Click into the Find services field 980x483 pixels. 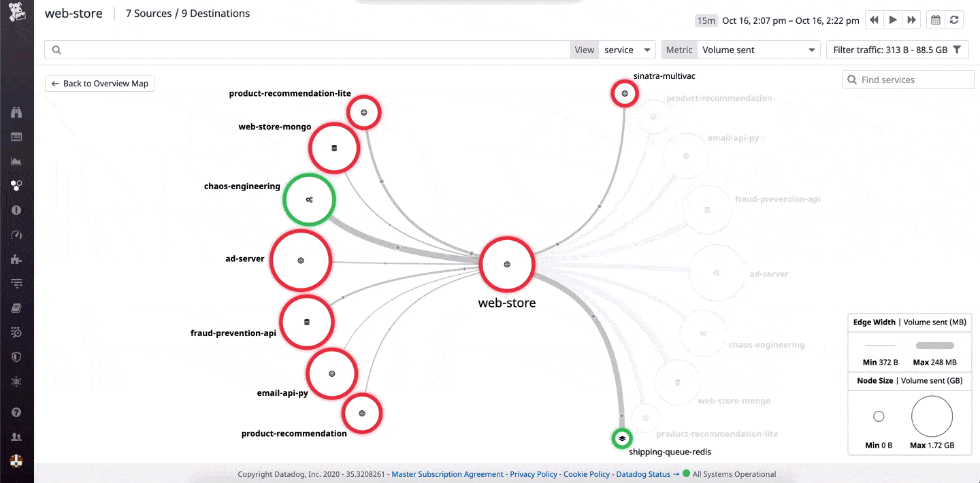(x=909, y=80)
